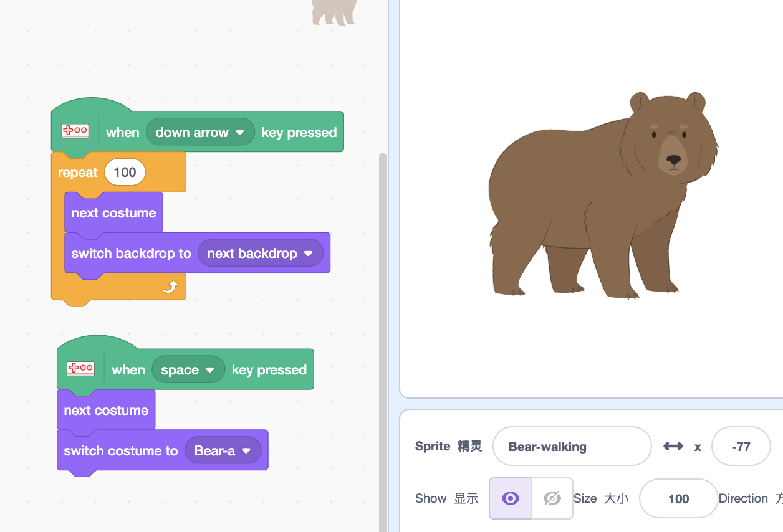Image resolution: width=783 pixels, height=532 pixels.
Task: Click the loop arrow icon on repeat block
Action: (x=171, y=287)
